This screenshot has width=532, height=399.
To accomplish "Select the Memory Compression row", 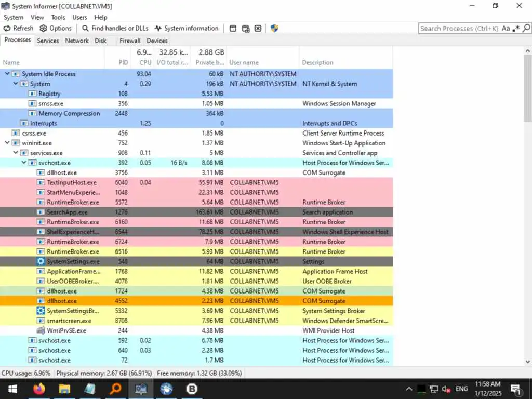I will pos(196,113).
